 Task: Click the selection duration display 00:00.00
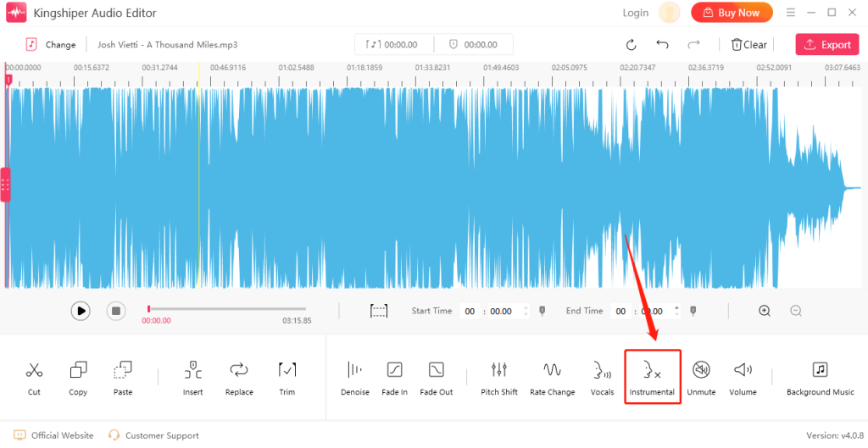point(394,45)
